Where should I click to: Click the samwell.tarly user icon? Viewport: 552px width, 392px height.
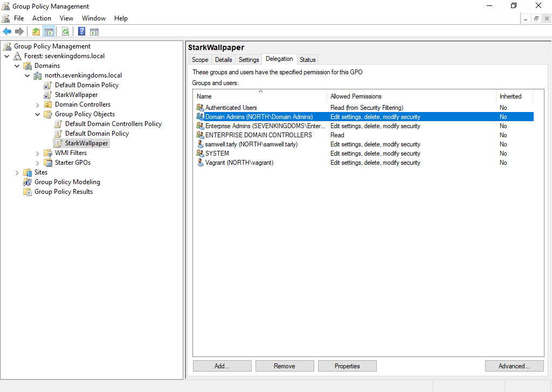point(200,144)
